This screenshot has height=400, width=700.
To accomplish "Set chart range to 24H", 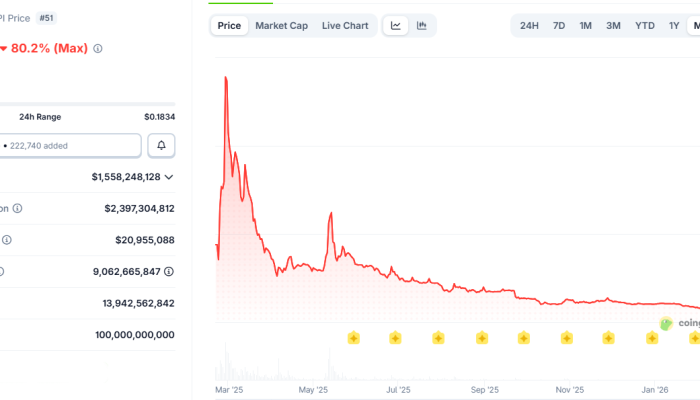I will coord(529,25).
